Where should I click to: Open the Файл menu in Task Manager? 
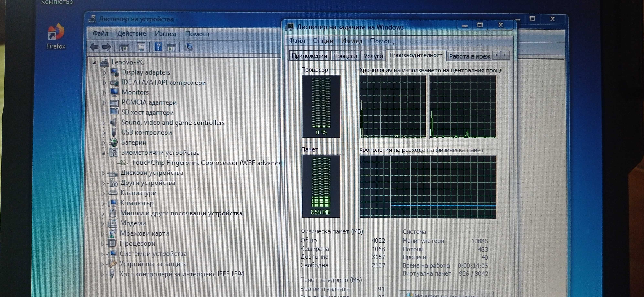(297, 40)
